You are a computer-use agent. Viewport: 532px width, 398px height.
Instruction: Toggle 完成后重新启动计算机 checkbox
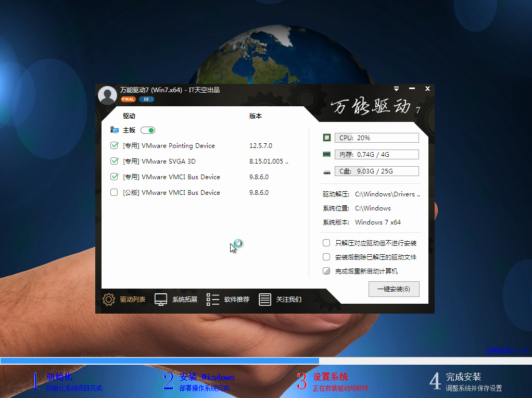tap(326, 271)
